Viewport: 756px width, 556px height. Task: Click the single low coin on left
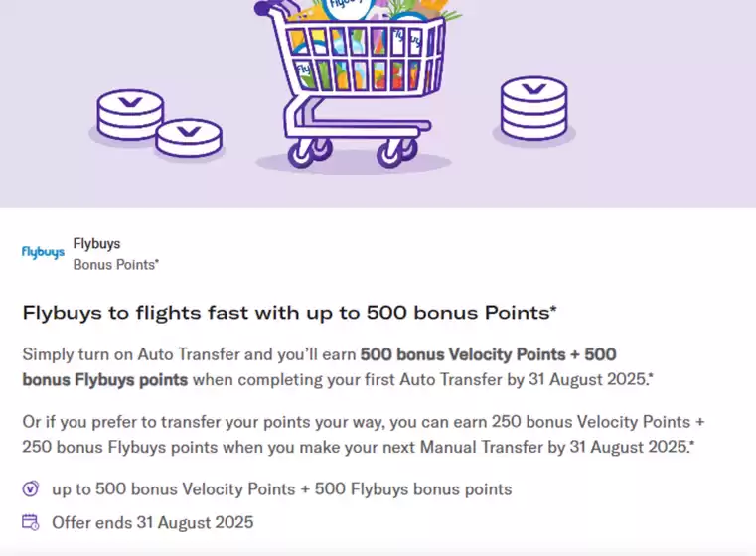tap(189, 138)
